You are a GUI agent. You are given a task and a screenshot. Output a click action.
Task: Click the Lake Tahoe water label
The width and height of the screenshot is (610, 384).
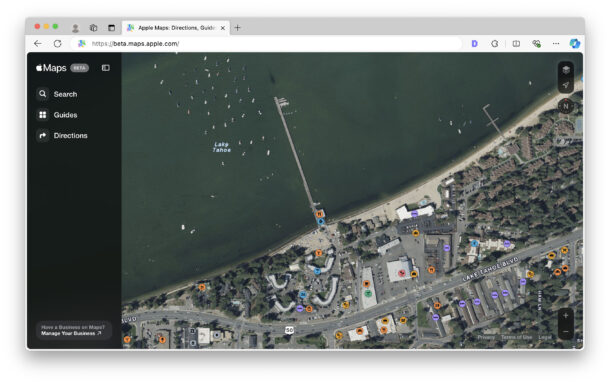click(x=221, y=147)
